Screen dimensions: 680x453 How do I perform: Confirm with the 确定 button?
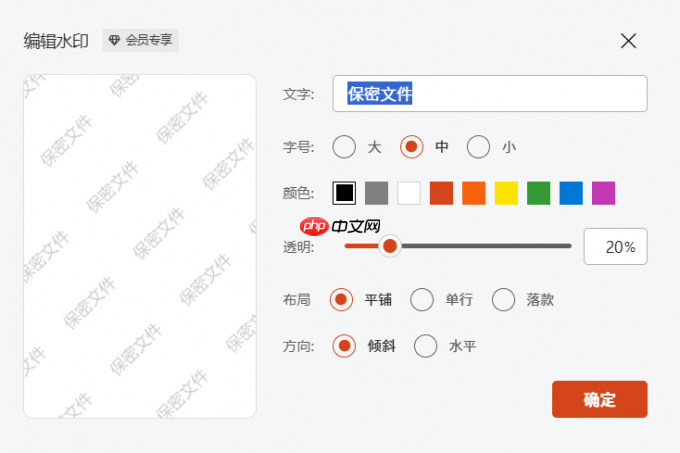pyautogui.click(x=599, y=399)
